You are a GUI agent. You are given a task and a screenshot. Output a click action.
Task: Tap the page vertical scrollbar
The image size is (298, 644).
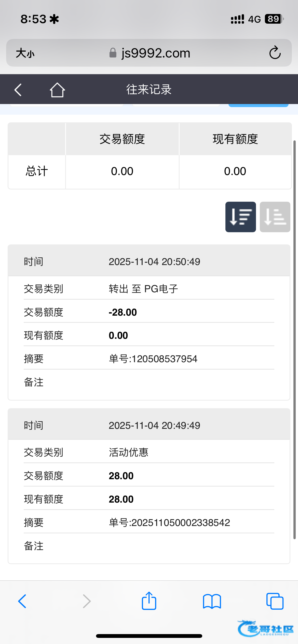click(x=294, y=338)
